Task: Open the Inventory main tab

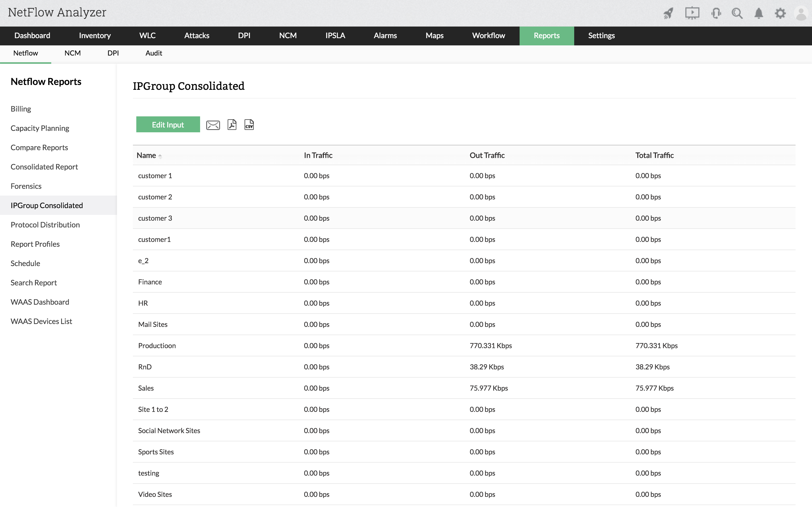Action: tap(95, 35)
